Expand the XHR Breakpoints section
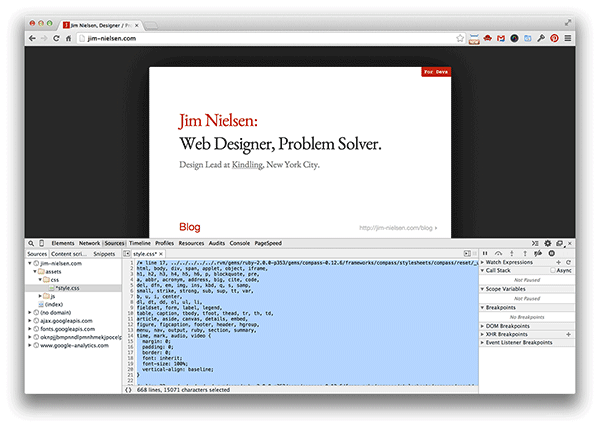 point(482,334)
